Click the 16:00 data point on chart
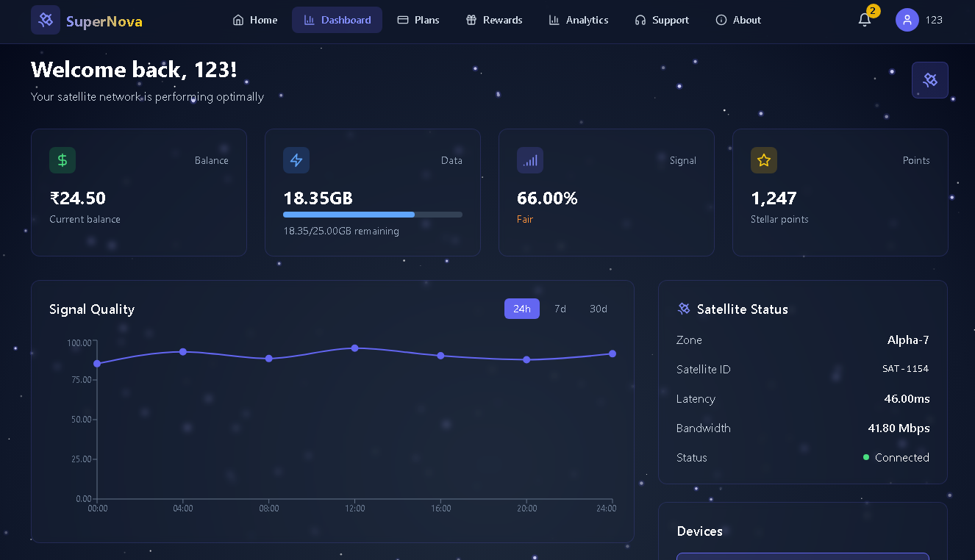Image resolution: width=975 pixels, height=560 pixels. pos(440,356)
